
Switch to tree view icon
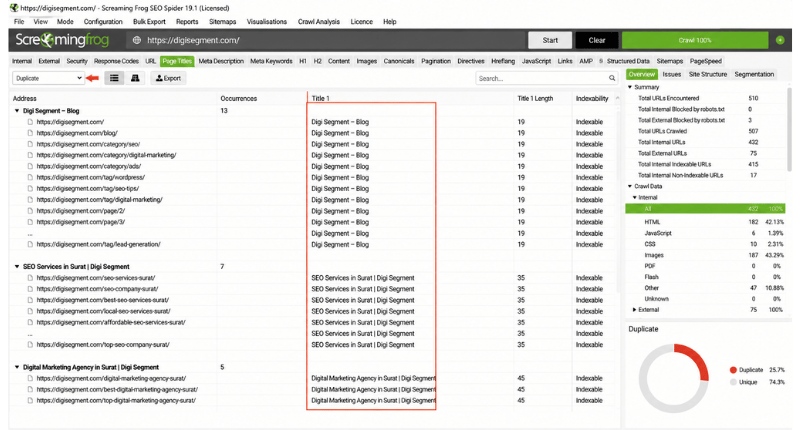tap(135, 78)
